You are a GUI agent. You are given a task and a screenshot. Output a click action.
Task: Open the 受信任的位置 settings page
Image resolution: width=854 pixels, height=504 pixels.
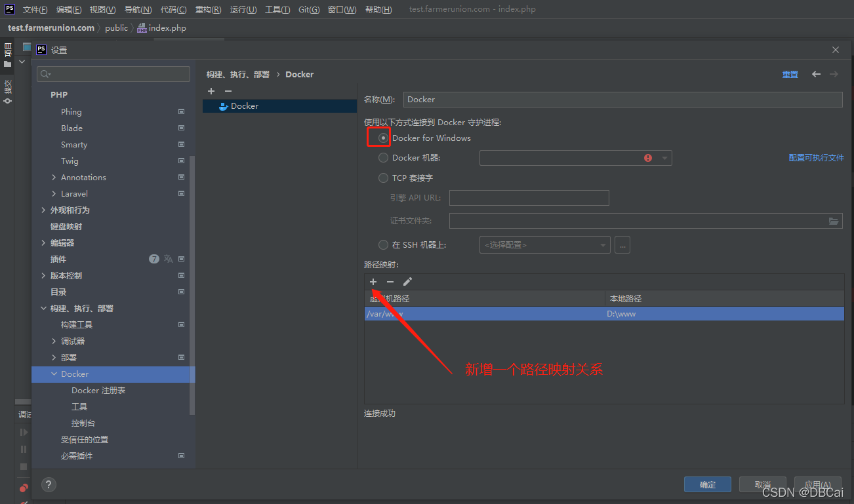point(85,440)
